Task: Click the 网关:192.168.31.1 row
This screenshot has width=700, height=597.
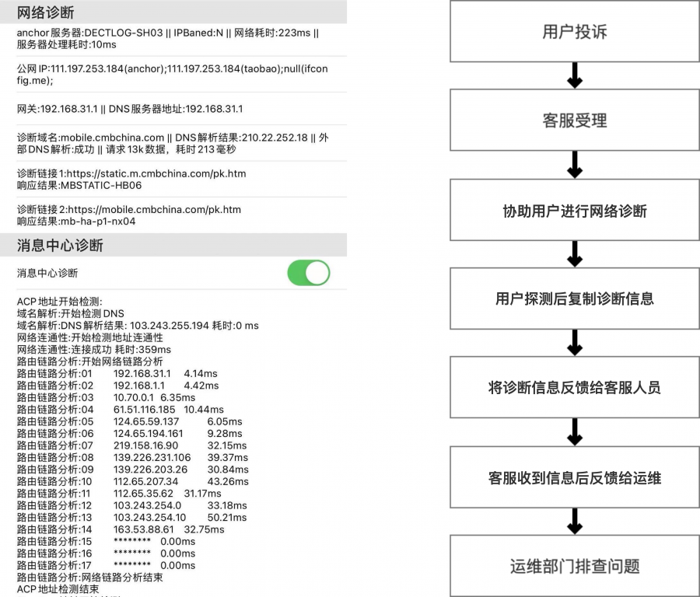Action: [130, 109]
